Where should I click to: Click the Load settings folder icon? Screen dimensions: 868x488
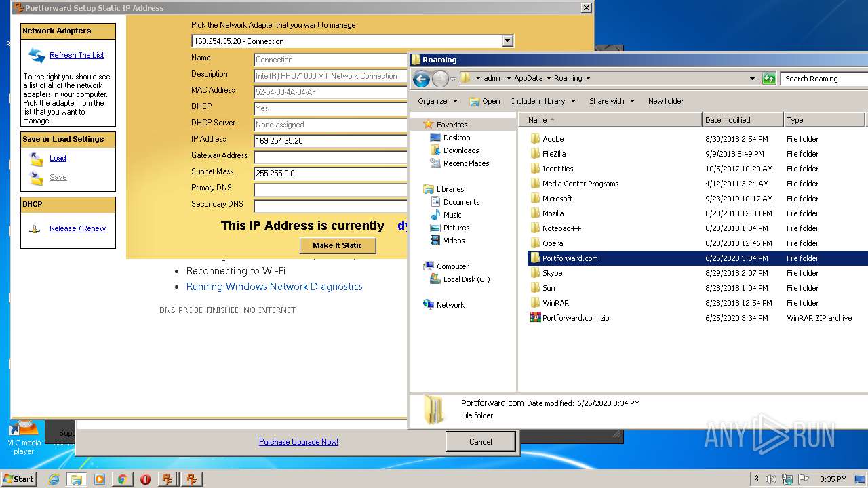[36, 159]
